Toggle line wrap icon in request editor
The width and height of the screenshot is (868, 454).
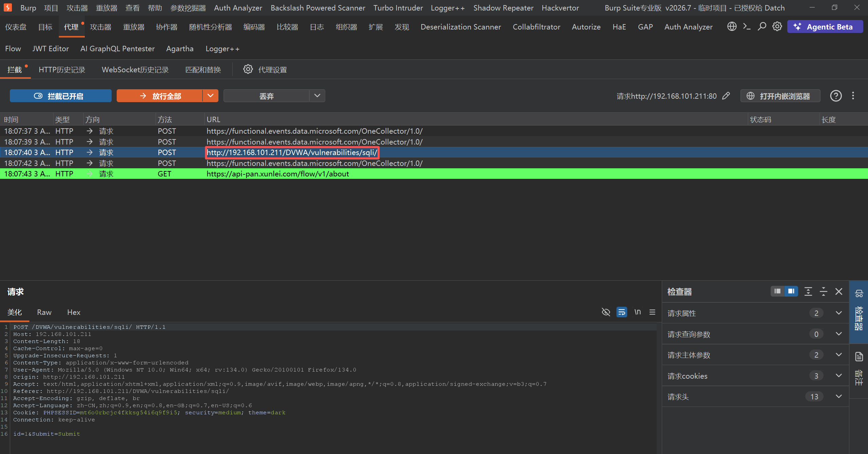(x=622, y=312)
